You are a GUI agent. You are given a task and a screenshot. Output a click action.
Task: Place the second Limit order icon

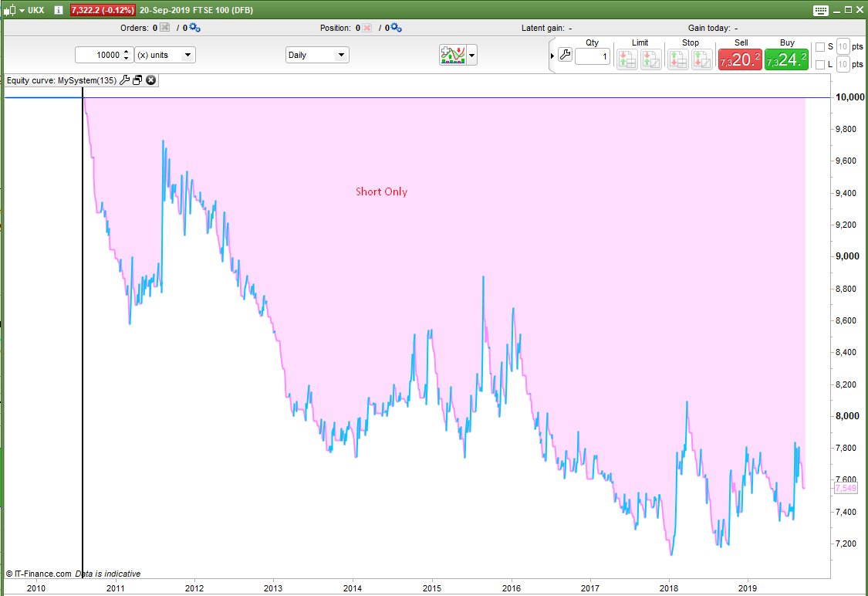(x=651, y=59)
